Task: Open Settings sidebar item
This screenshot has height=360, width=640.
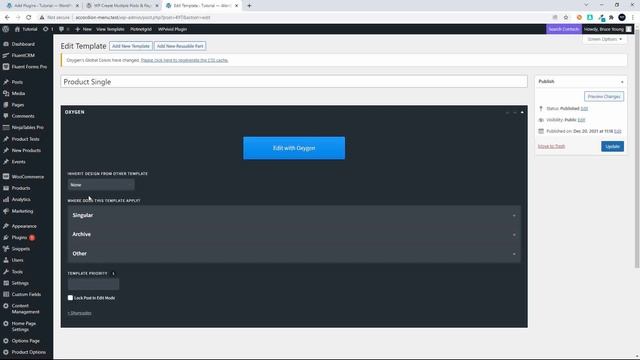Action: click(20, 283)
